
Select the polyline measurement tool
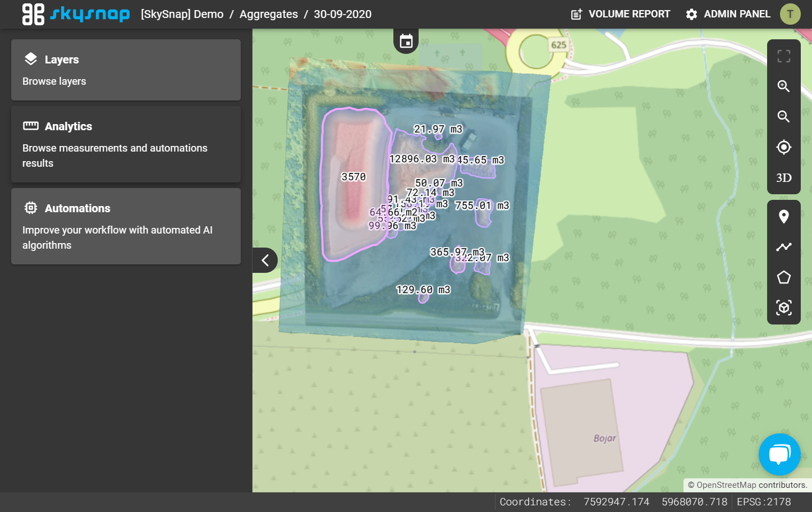coord(784,246)
